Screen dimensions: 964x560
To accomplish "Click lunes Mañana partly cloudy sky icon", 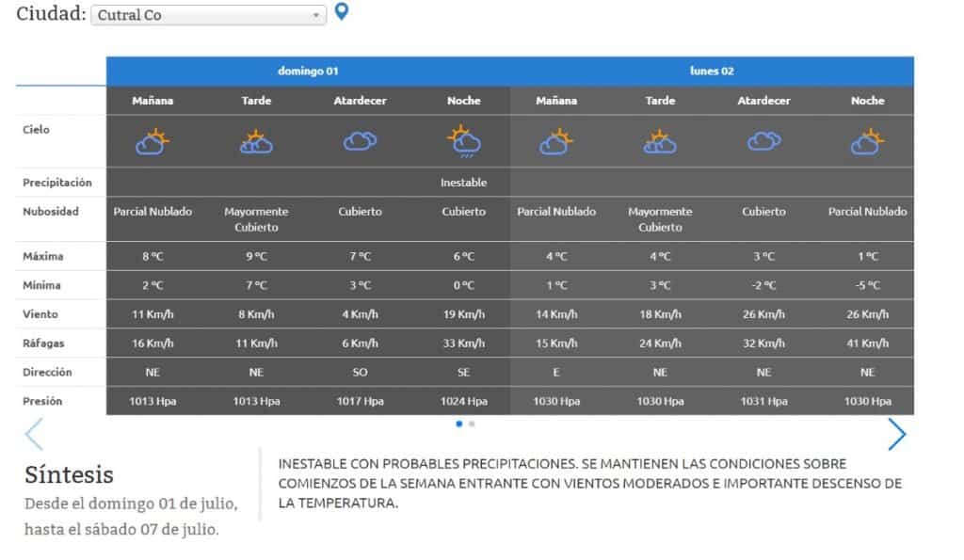I will coord(556,141).
